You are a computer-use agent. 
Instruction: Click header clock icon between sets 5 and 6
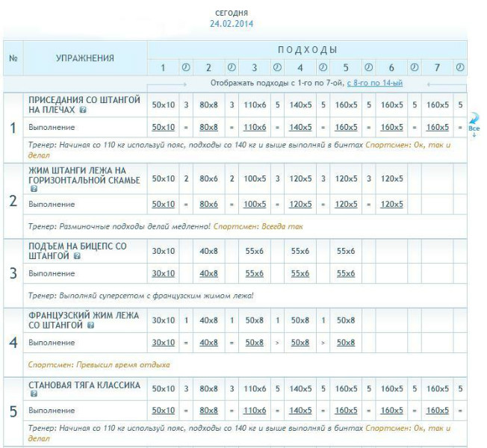(368, 68)
